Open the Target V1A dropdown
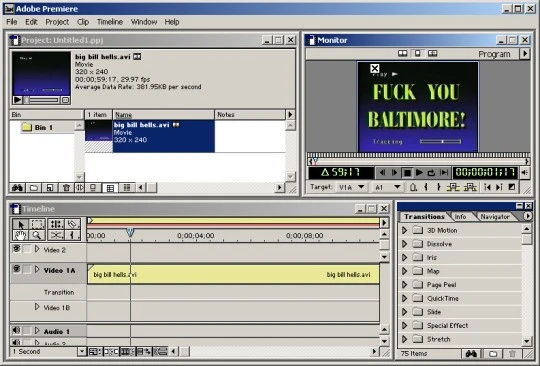 pos(361,187)
